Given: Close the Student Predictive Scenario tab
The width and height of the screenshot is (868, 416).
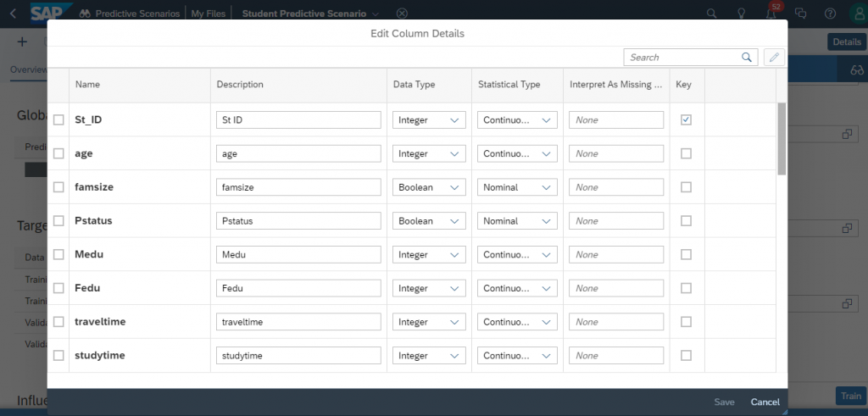Looking at the screenshot, I should [403, 14].
